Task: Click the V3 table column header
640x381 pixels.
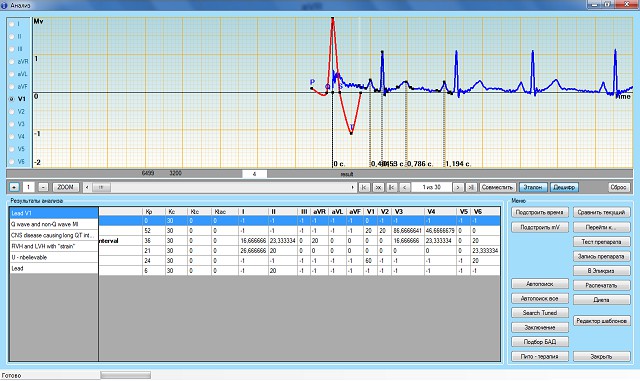Action: (x=407, y=212)
